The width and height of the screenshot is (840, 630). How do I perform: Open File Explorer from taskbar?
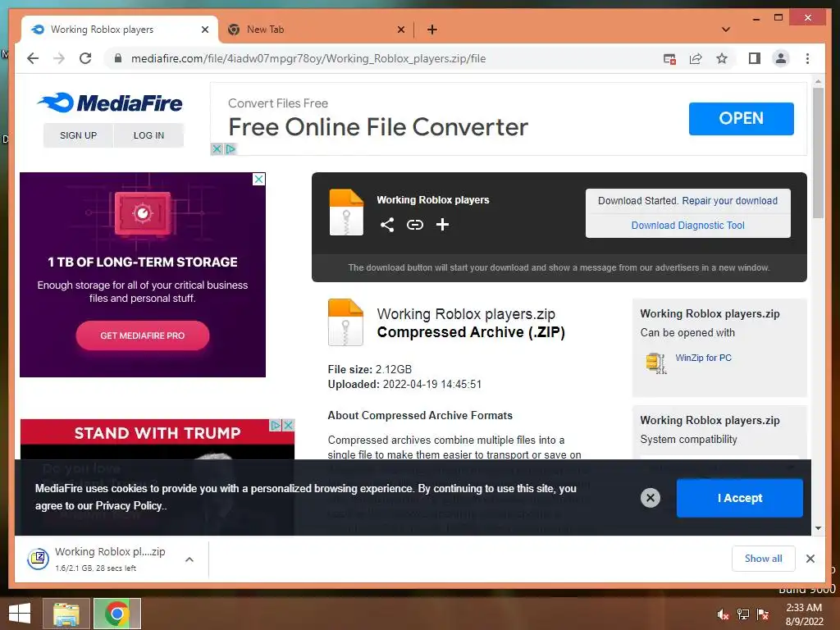pos(66,614)
